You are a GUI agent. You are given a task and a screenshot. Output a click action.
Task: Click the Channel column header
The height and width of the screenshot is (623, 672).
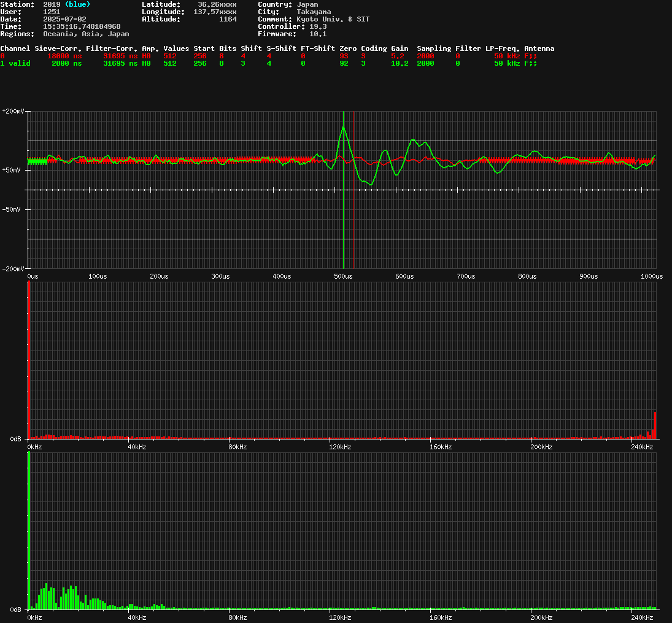coord(15,48)
